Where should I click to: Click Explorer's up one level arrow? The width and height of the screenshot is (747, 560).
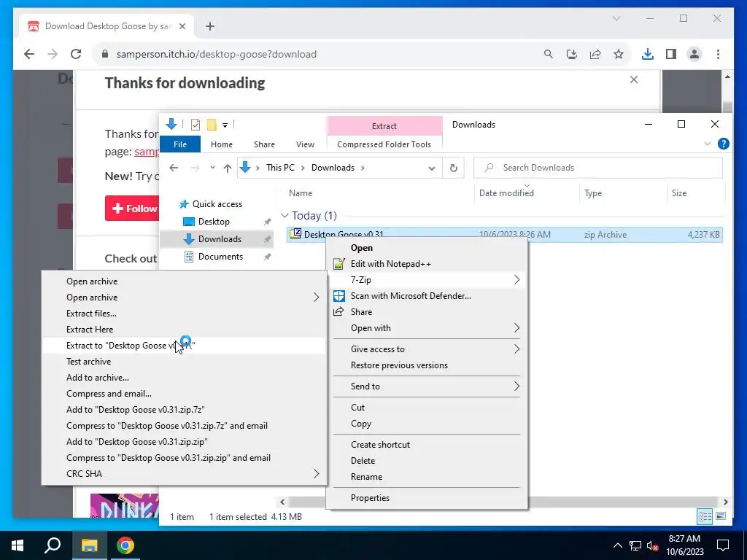[228, 168]
